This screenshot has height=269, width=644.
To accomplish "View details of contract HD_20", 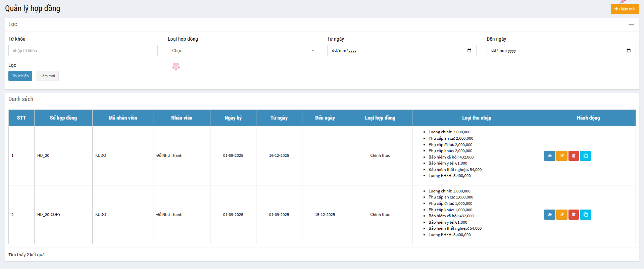I will pos(549,156).
